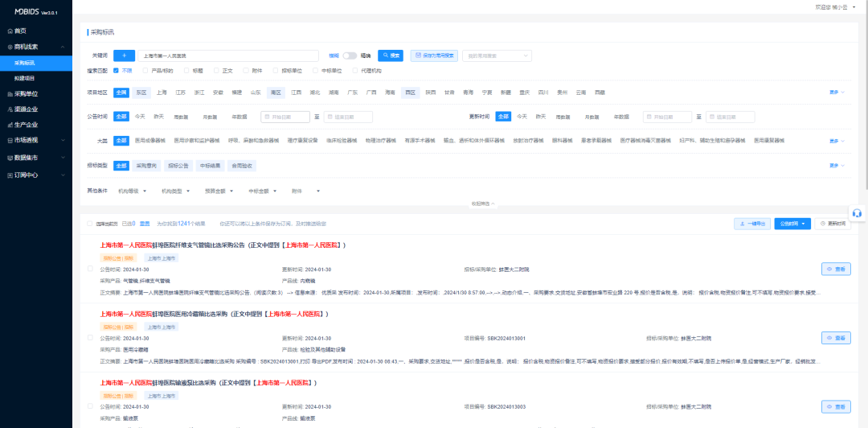Image resolution: width=868 pixels, height=428 pixels.
Task: Click 查看 for 纤维支气管镜 result
Action: (836, 269)
